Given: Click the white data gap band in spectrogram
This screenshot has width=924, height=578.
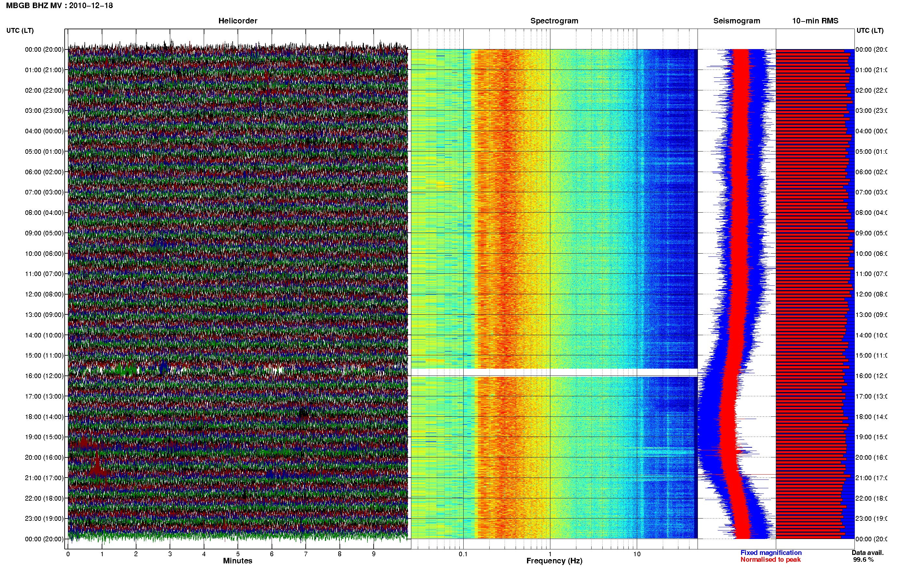Looking at the screenshot, I should (554, 372).
